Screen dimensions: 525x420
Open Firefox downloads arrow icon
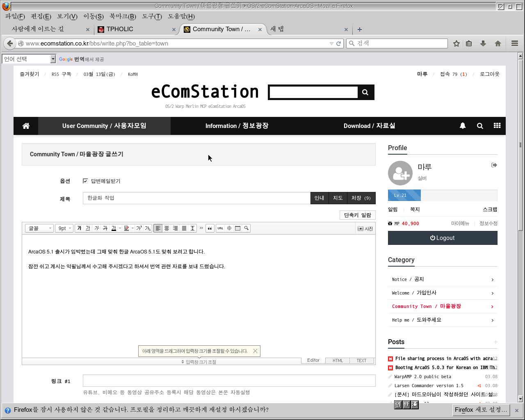(x=483, y=43)
